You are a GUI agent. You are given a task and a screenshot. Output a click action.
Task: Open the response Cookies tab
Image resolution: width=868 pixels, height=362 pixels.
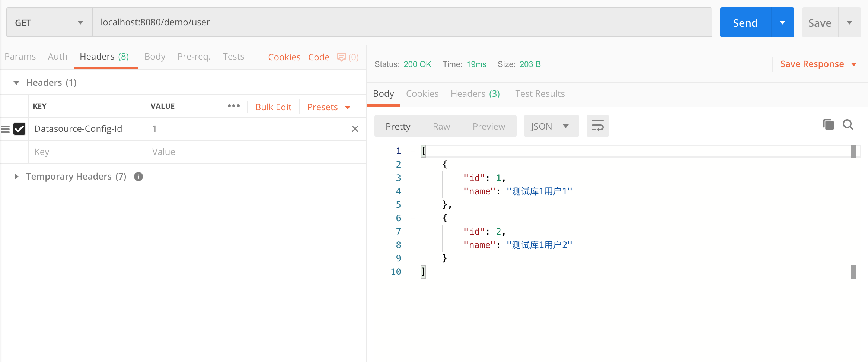(422, 94)
